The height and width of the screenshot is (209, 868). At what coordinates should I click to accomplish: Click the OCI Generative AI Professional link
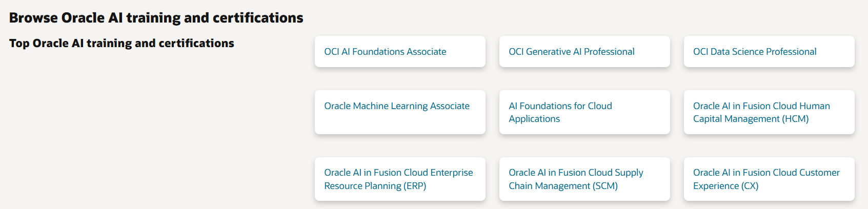[x=571, y=52]
